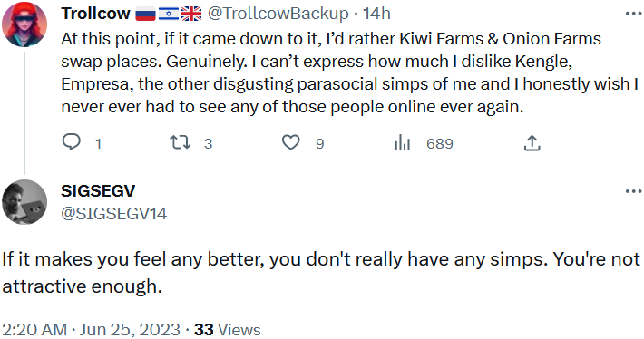The height and width of the screenshot is (339, 644).
Task: Visit the @TrollcowBackup handle
Action: tap(278, 14)
